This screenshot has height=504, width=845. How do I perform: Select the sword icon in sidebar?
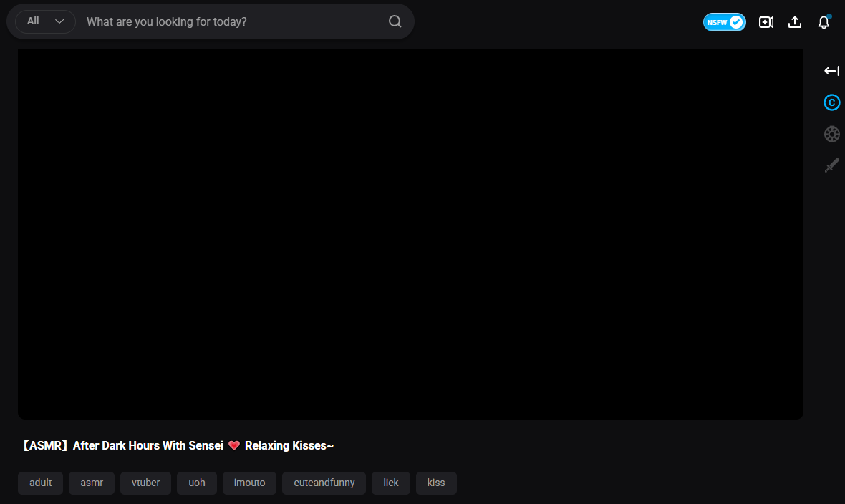coord(831,165)
